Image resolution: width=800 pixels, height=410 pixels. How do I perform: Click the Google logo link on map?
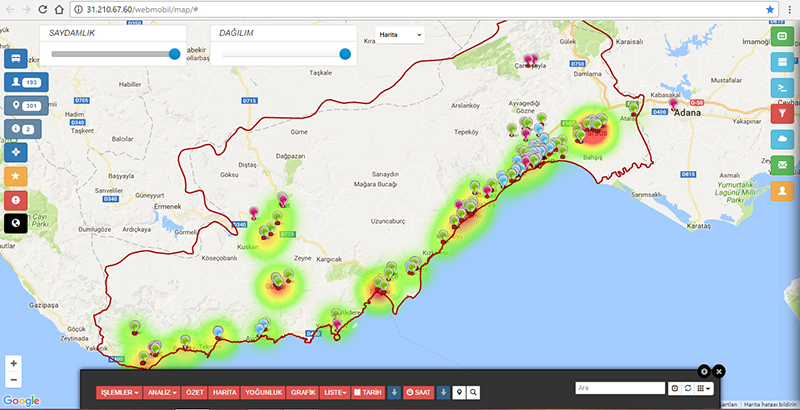coord(21,401)
